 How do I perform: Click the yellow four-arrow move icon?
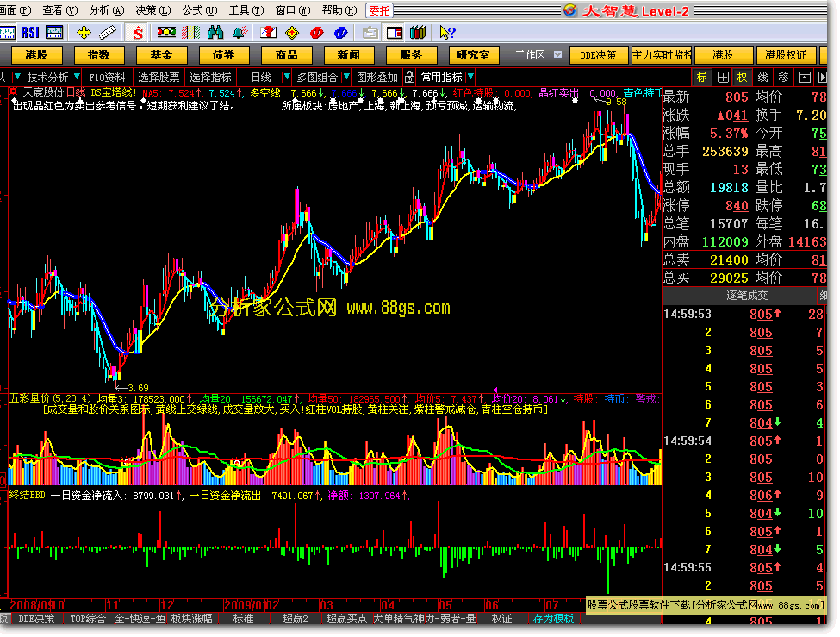84,33
